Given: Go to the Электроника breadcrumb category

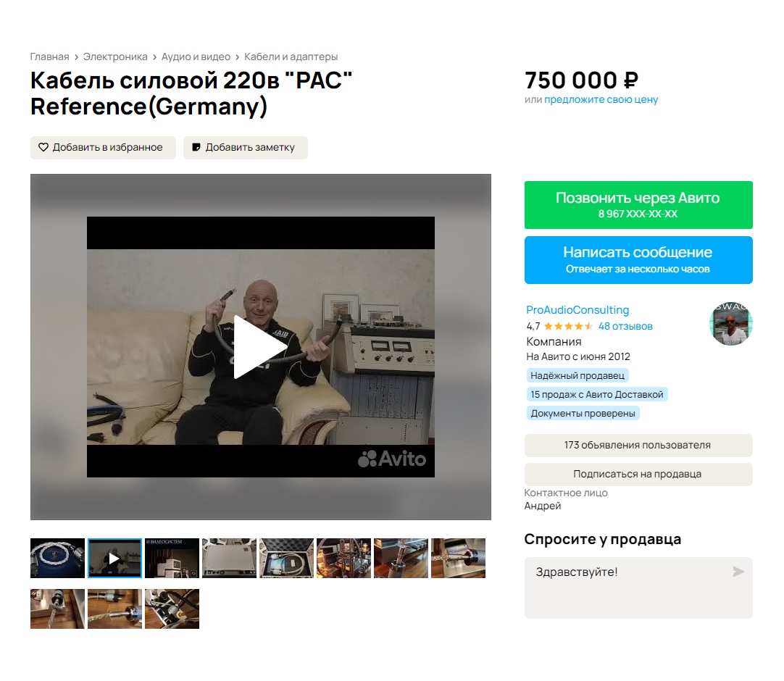Looking at the screenshot, I should (115, 57).
